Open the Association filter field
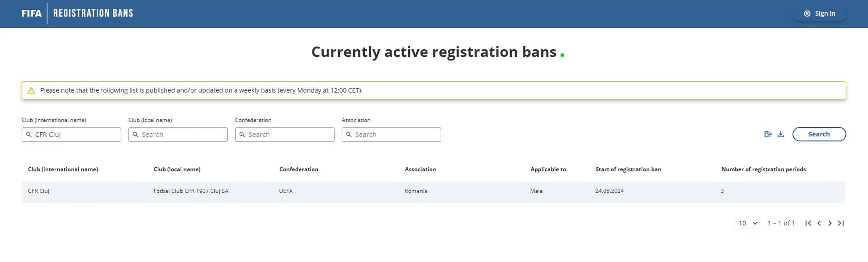This screenshot has height=262, width=868. tap(395, 135)
